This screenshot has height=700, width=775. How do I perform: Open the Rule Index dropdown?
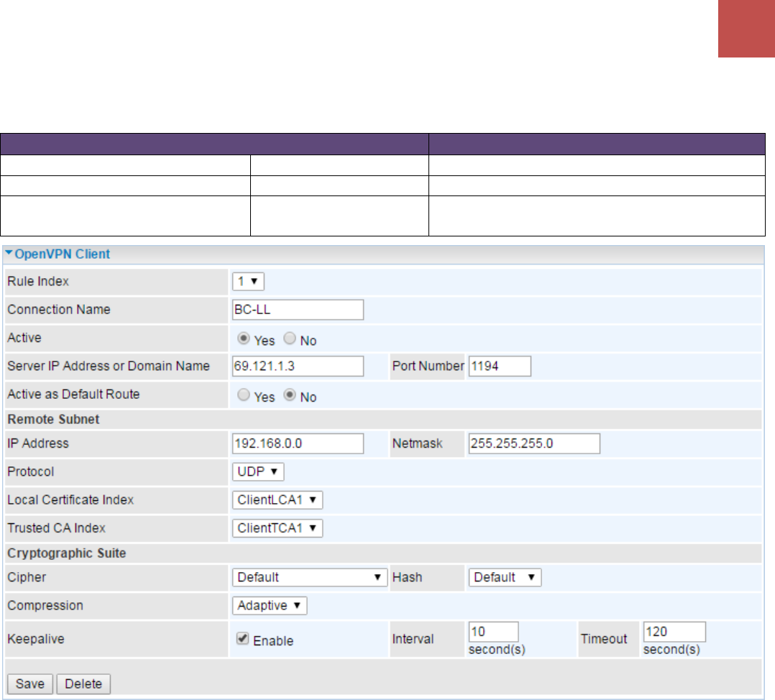pos(248,281)
